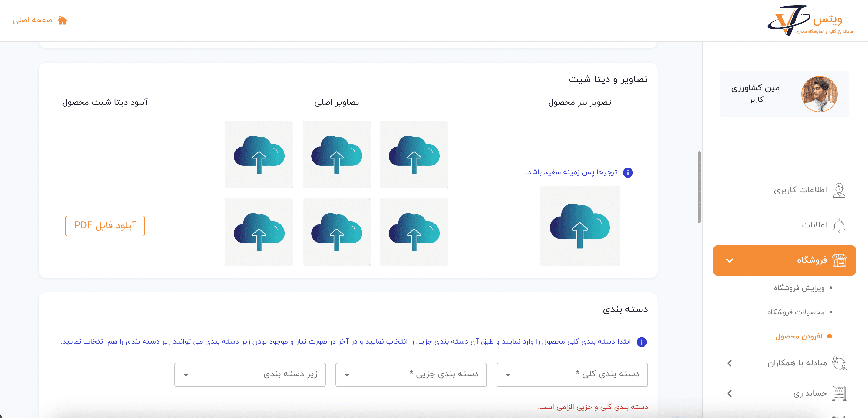Viewport: 868px width, 418px height.
Task: Click the user profile avatar photo
Action: point(819,94)
